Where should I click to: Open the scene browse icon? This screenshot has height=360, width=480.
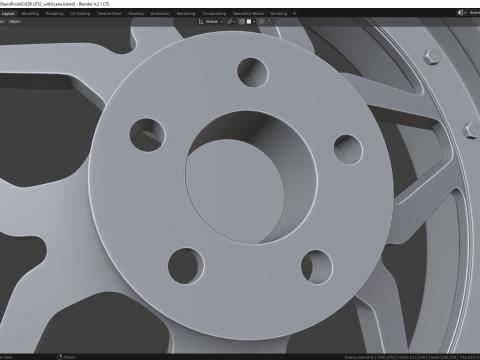[x=461, y=13]
